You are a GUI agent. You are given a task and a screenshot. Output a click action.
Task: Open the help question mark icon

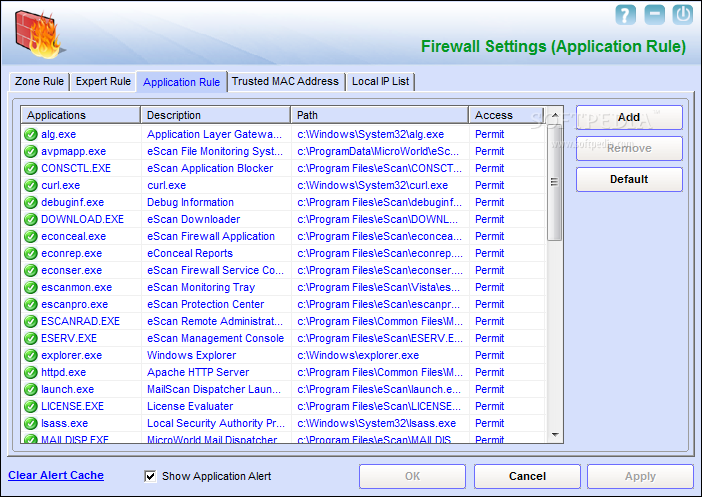[x=625, y=15]
